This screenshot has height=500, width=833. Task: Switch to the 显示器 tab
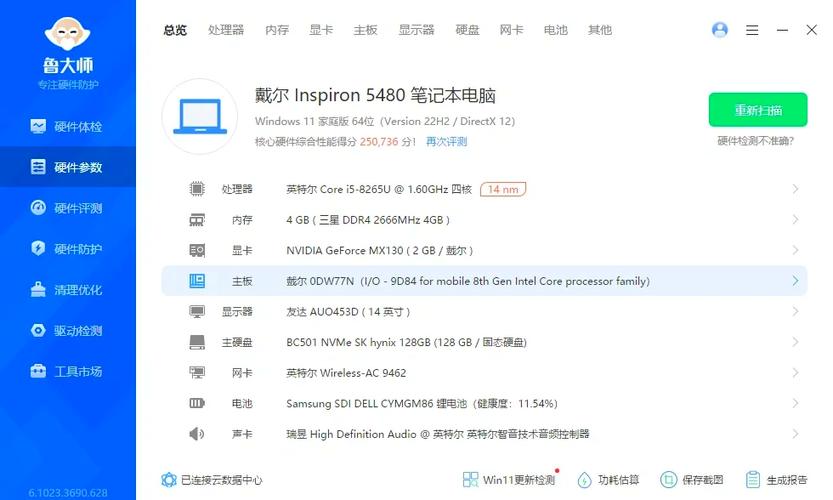coord(416,30)
